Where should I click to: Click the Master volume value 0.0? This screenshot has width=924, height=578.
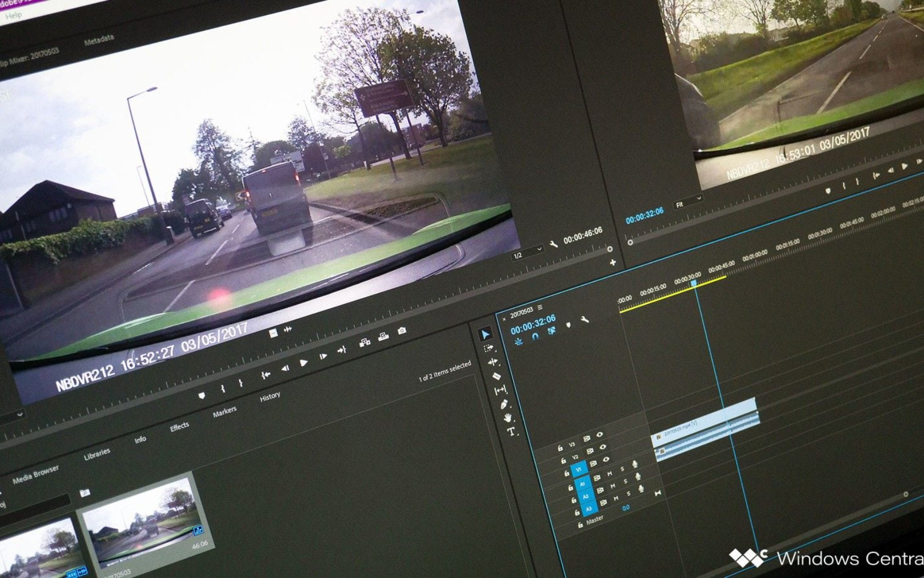point(626,508)
